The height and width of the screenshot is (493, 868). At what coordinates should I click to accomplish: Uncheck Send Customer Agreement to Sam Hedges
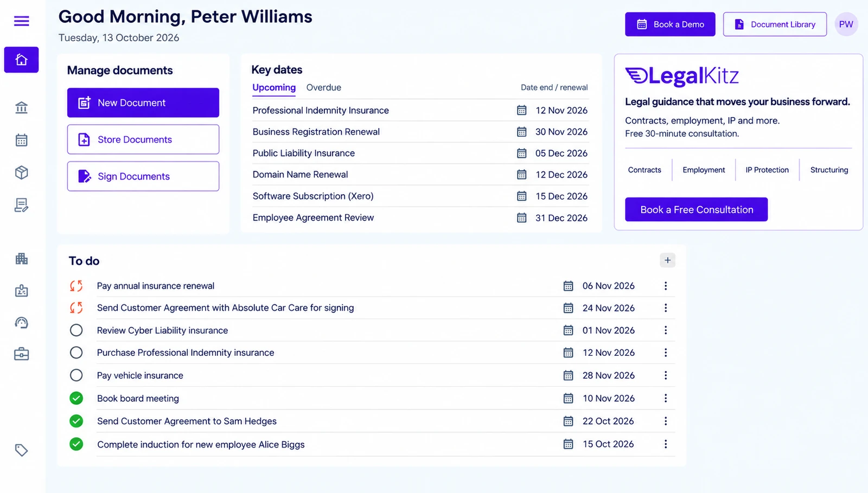click(76, 421)
